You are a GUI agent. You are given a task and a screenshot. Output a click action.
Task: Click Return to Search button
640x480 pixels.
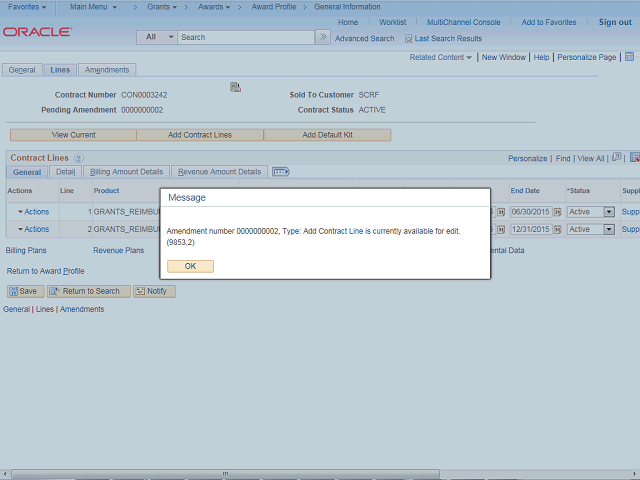point(89,291)
